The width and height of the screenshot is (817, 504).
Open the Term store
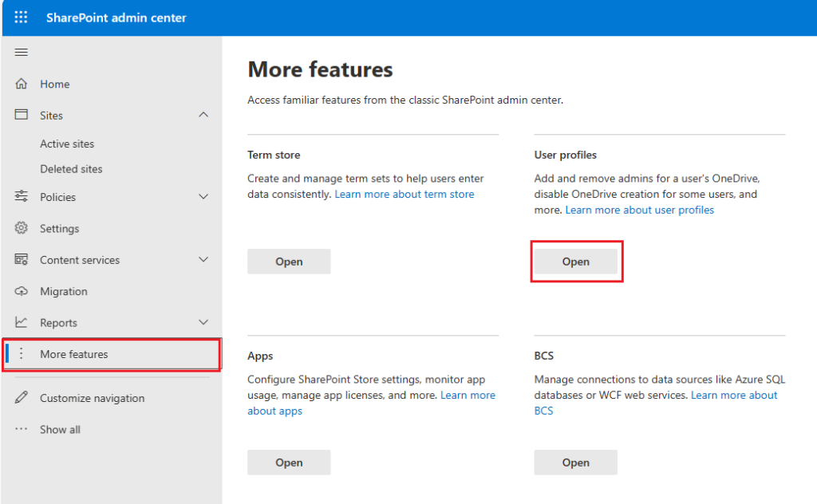click(289, 261)
